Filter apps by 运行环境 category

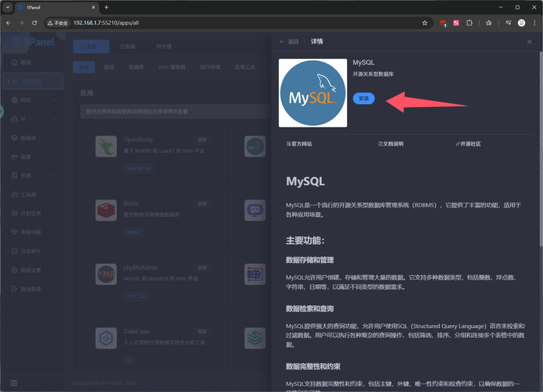(x=210, y=67)
